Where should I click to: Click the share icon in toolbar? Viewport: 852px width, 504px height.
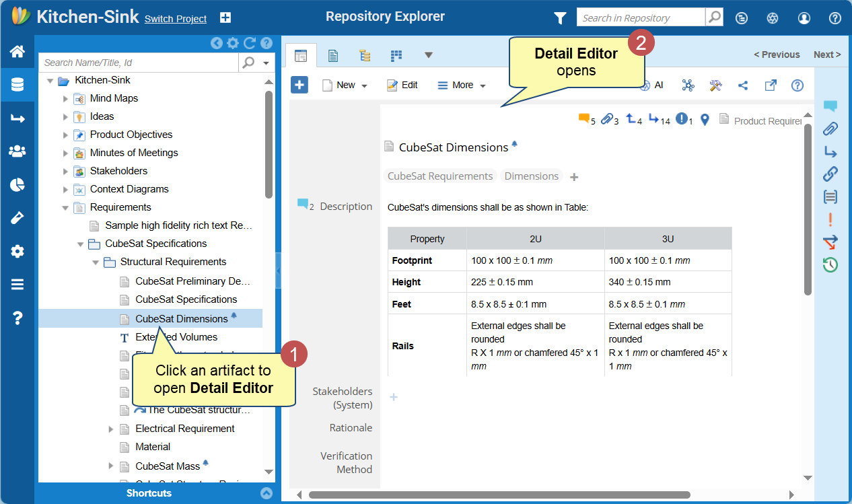pos(743,85)
